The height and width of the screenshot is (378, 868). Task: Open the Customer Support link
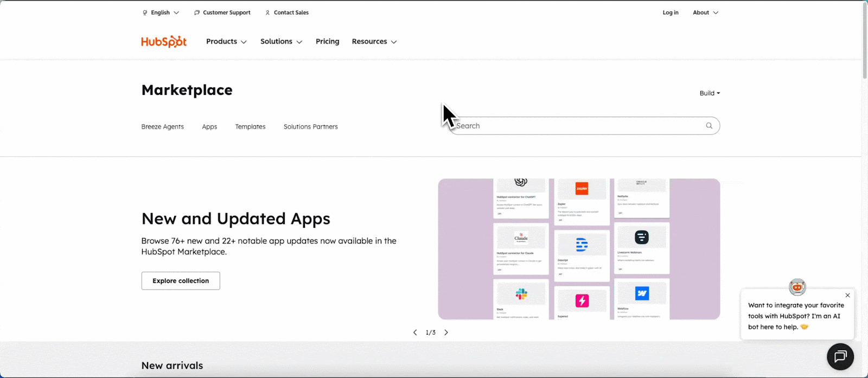(x=222, y=12)
